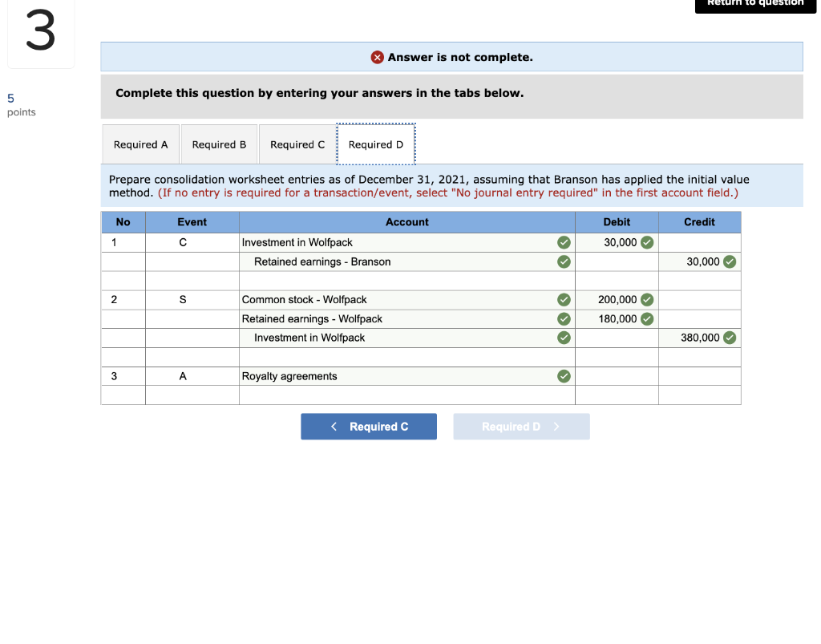Switch to the Required A tab
Screen dimensions: 821x644
click(x=140, y=144)
